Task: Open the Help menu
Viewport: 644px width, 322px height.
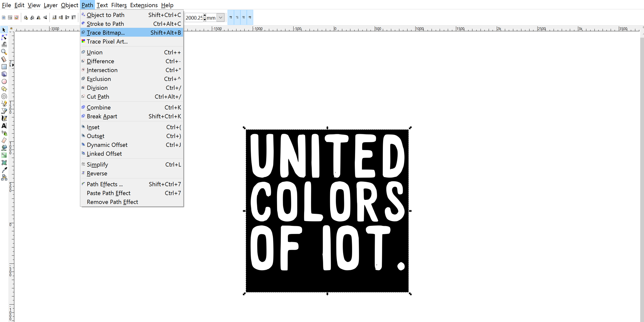Action: click(x=167, y=5)
